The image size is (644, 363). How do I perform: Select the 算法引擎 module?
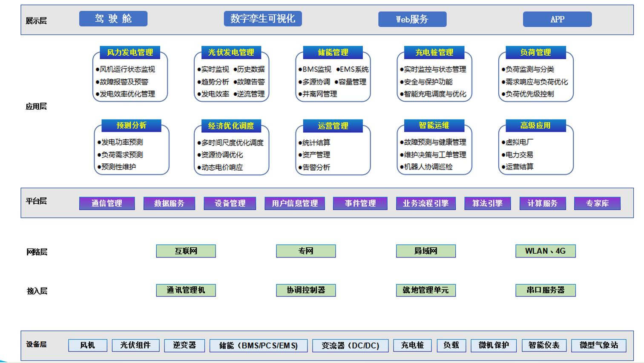tap(487, 203)
